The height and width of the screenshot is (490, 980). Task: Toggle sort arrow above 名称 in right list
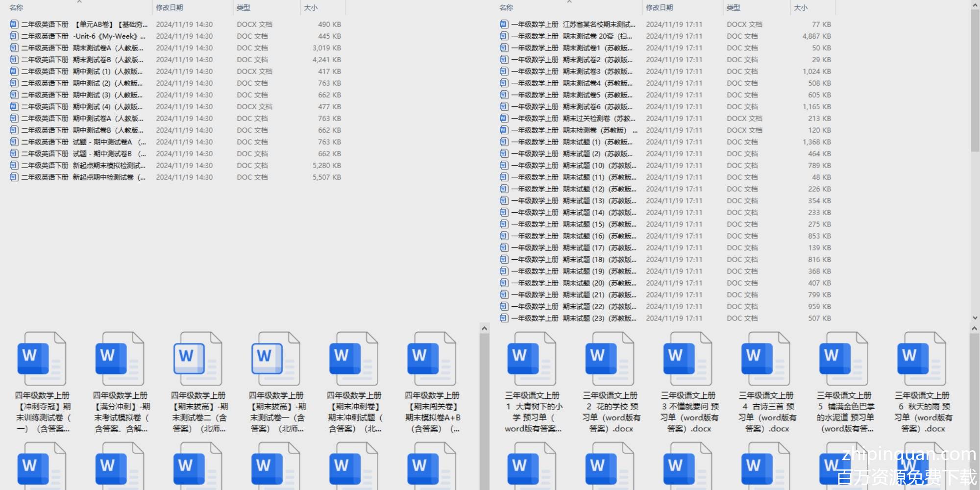coord(569,2)
